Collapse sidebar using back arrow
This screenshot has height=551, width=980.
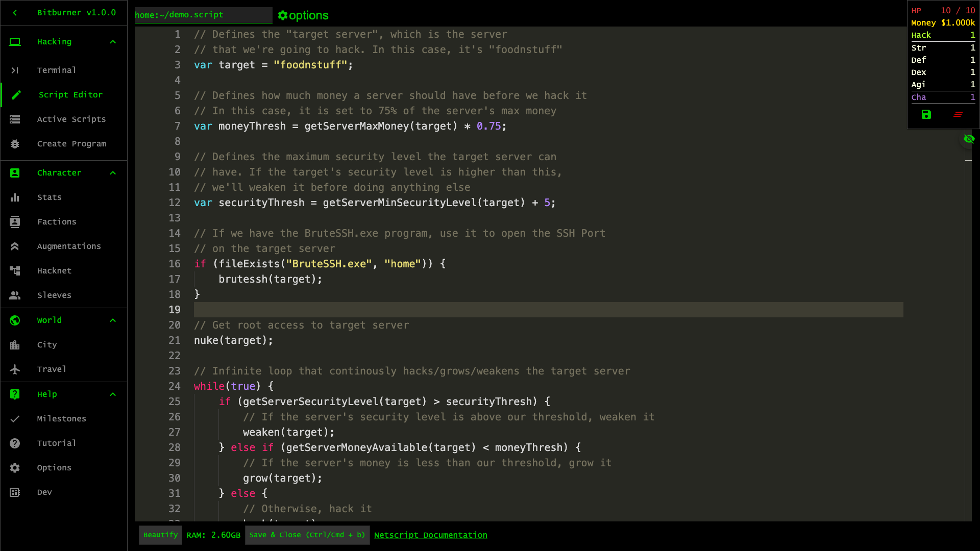15,13
